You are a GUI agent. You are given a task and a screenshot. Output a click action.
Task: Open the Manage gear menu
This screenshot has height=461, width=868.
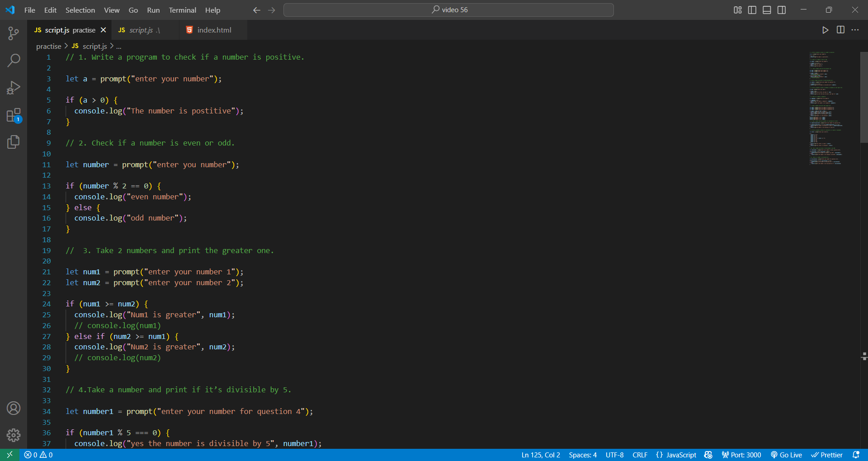[14, 435]
